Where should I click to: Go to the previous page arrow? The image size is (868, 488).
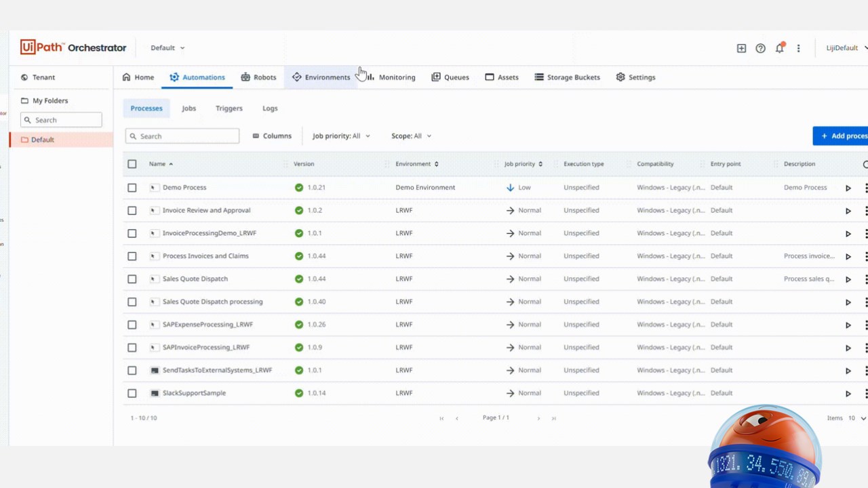[x=456, y=418]
